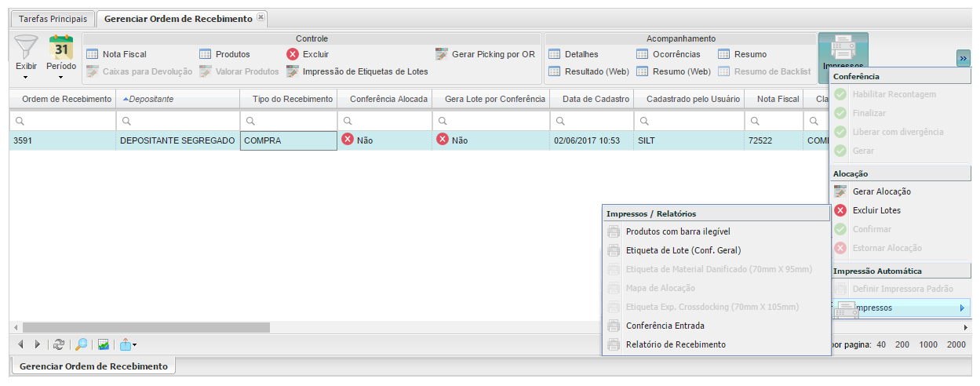Viewport: 980px width, 386px height.
Task: Click the refresh grid icon
Action: tap(59, 344)
